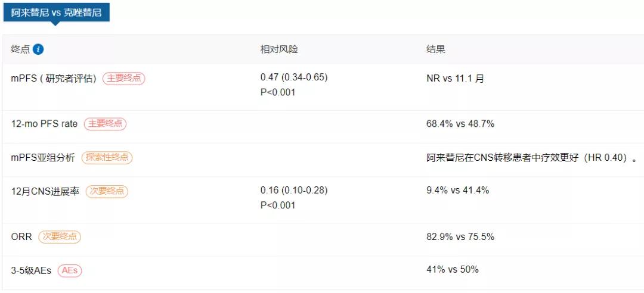Click the 次要终点 tag beside ORR
The width and height of the screenshot is (644, 293).
click(x=60, y=236)
